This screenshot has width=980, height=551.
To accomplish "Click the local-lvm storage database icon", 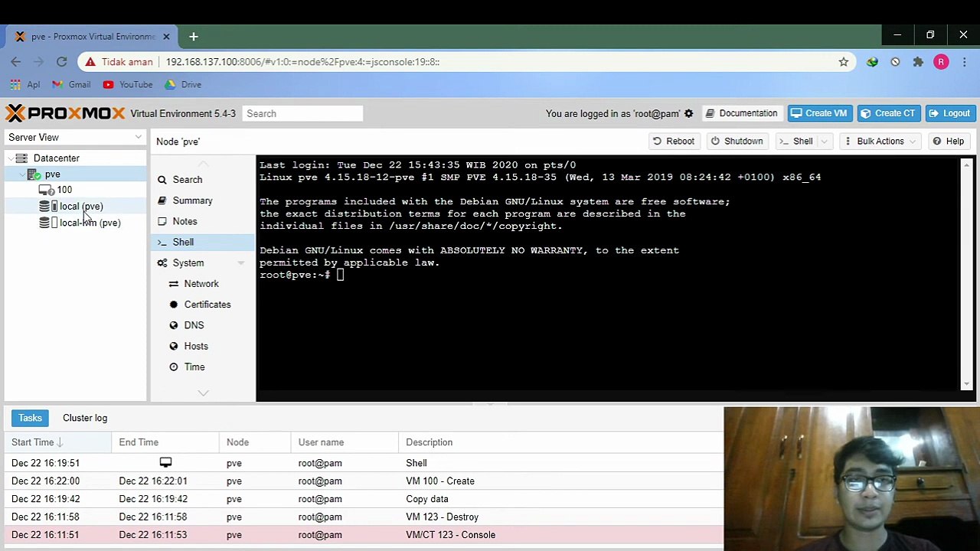I will pos(44,223).
